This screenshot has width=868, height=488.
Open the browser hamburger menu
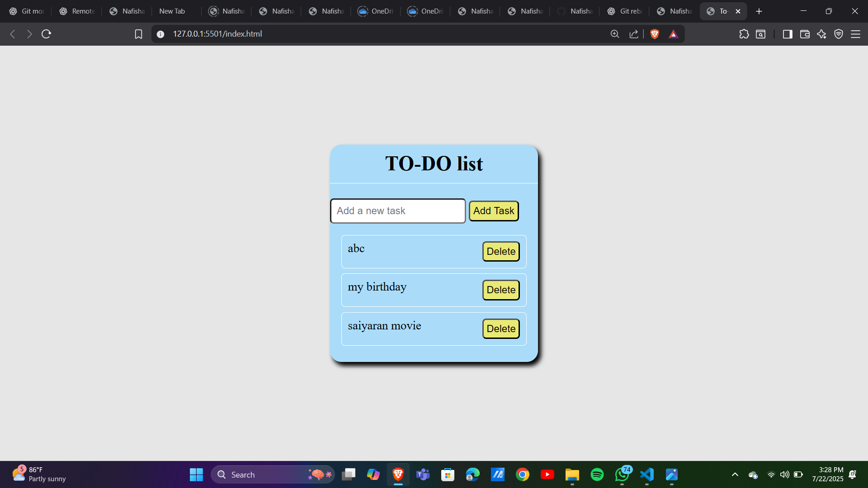coord(855,34)
